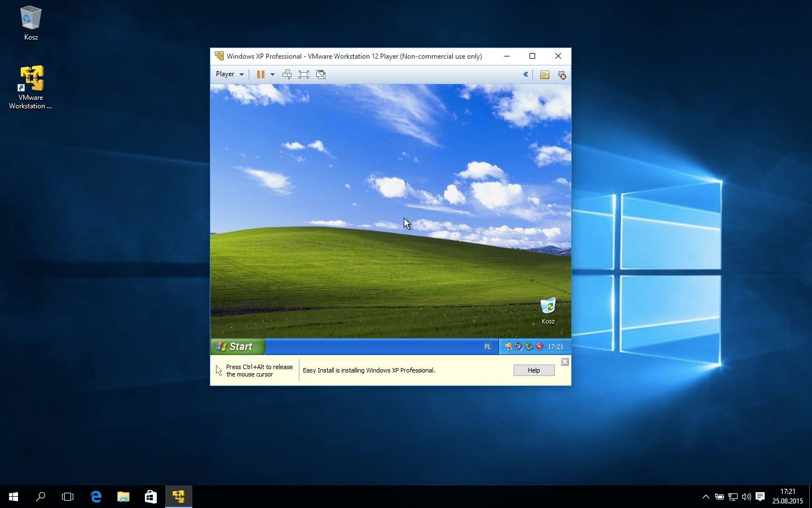Show hidden system tray icons
The width and height of the screenshot is (812, 508).
[x=705, y=497]
